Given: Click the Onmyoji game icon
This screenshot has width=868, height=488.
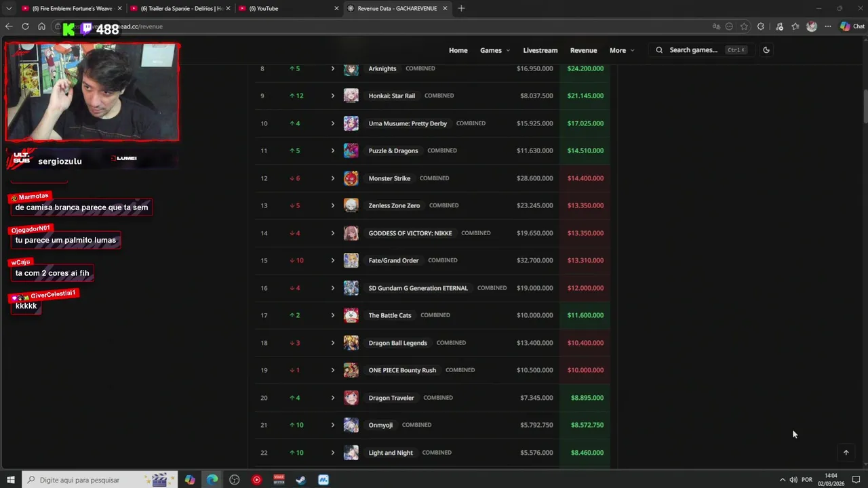Looking at the screenshot, I should coord(351,425).
